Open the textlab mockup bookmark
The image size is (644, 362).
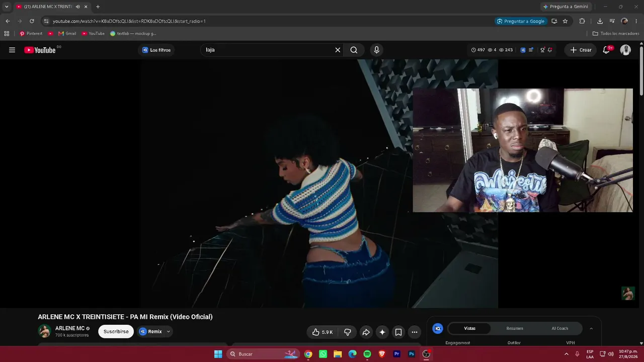tap(133, 34)
